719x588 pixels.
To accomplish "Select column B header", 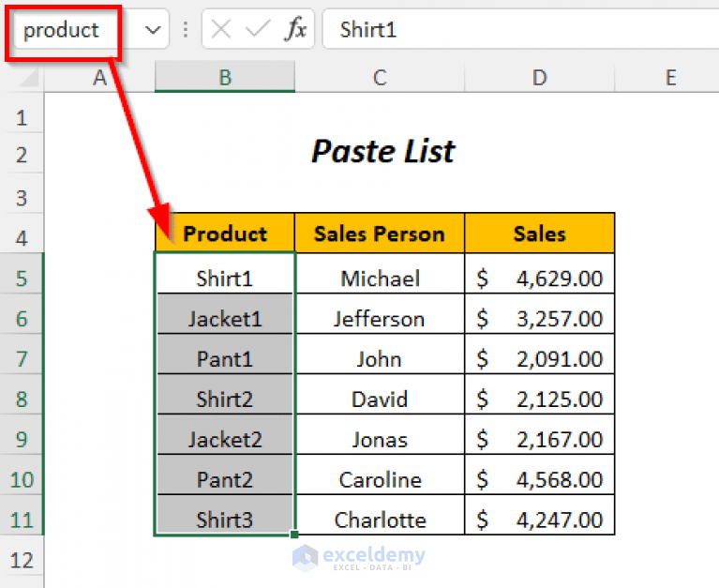I will [225, 79].
